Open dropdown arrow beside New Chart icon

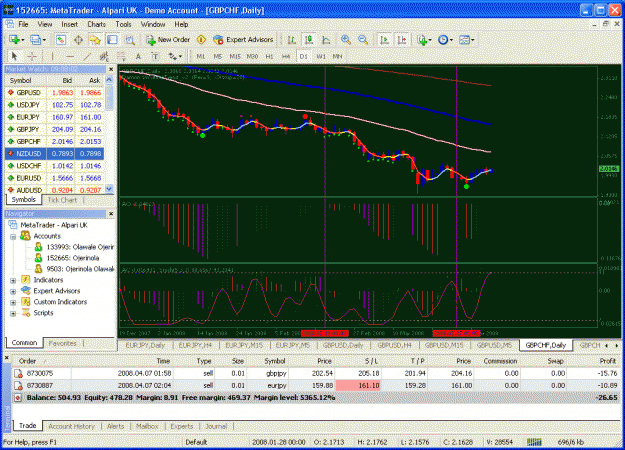coord(22,40)
